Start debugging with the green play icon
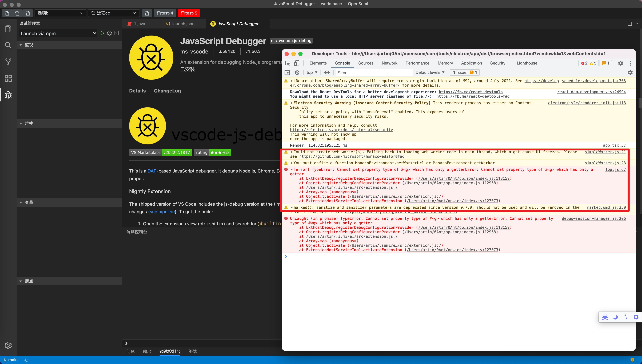 click(x=102, y=33)
